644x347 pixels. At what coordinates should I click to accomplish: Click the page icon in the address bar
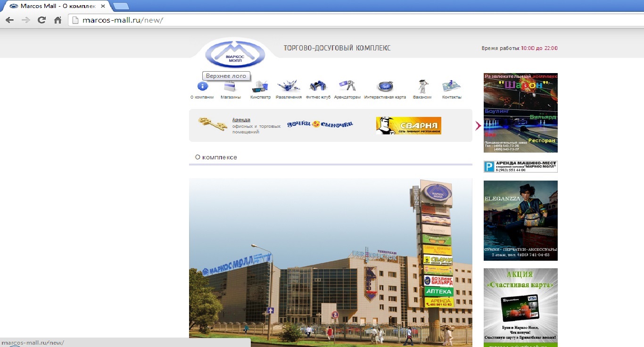75,20
